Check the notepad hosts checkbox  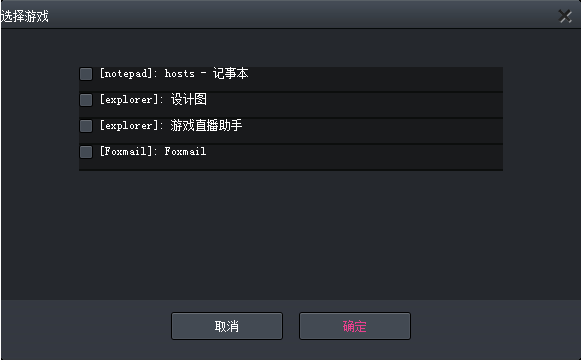(x=86, y=74)
